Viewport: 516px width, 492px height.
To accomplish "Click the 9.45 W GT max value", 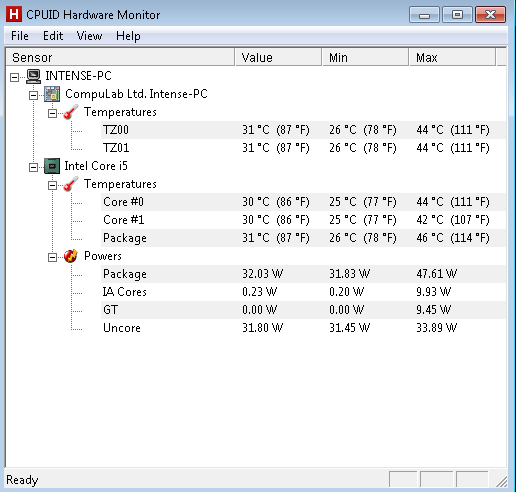I will click(x=434, y=310).
